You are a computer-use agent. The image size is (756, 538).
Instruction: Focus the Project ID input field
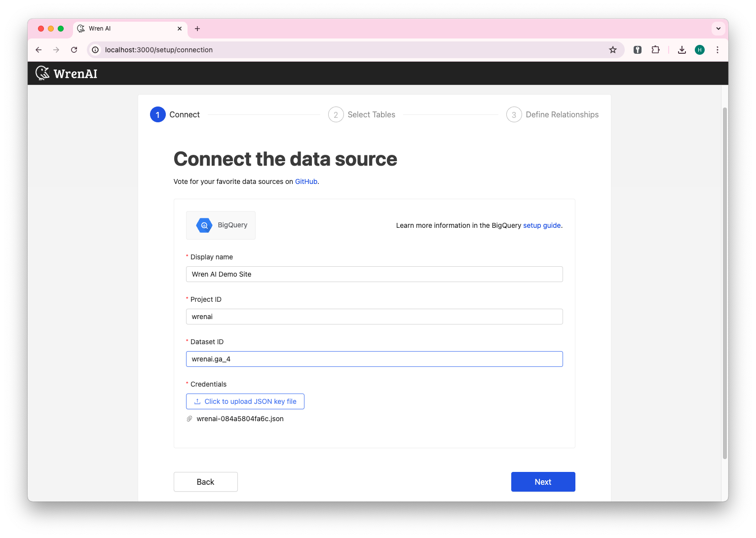375,317
